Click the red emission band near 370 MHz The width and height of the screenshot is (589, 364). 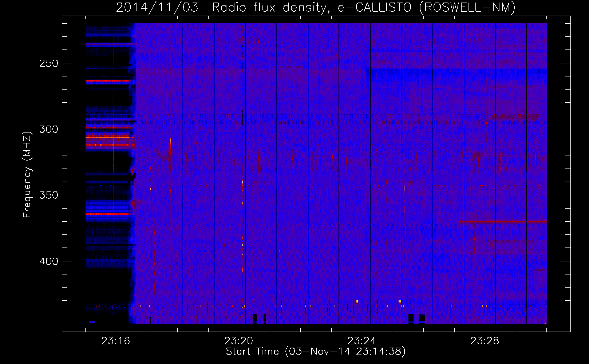point(503,221)
